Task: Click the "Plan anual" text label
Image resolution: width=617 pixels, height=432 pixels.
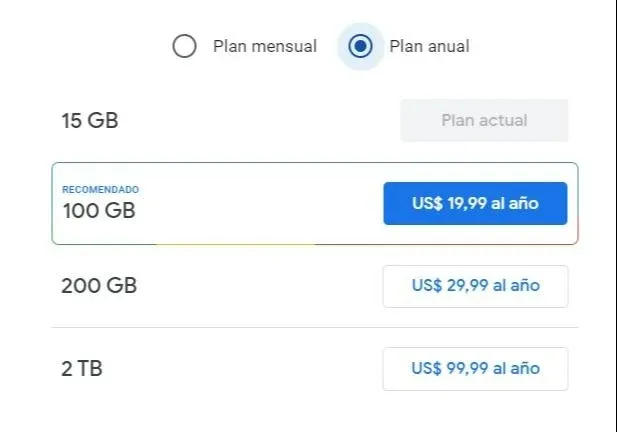Action: pos(429,46)
